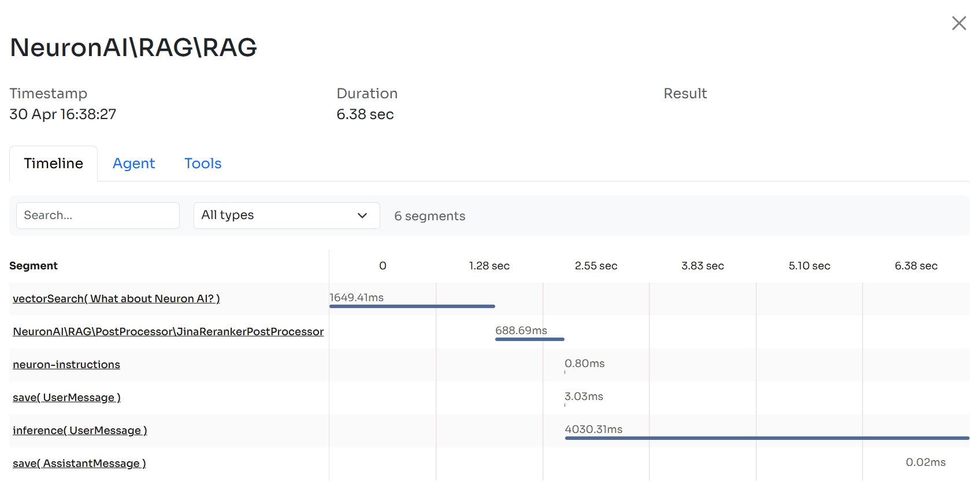Open the neuron-instructions segment
This screenshot has height=489, width=980.
[66, 365]
